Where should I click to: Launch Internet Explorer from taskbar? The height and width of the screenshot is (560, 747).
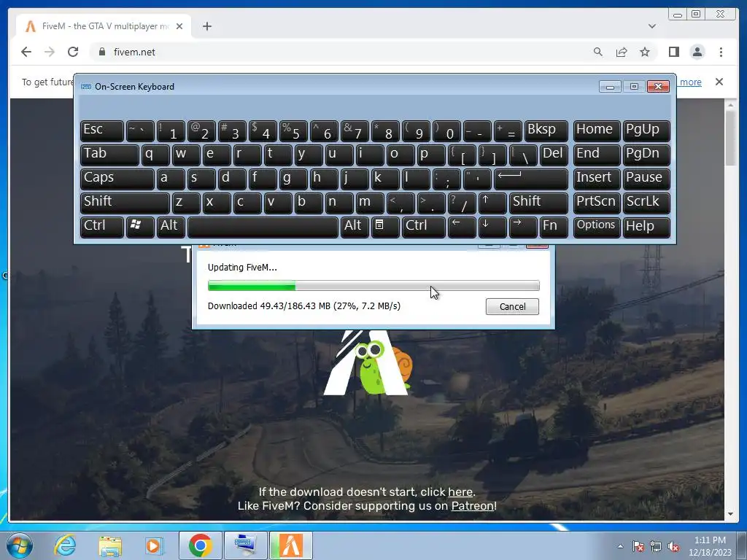tap(64, 545)
